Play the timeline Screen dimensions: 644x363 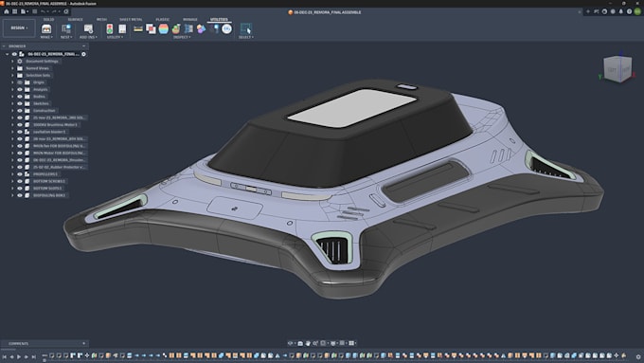click(19, 356)
